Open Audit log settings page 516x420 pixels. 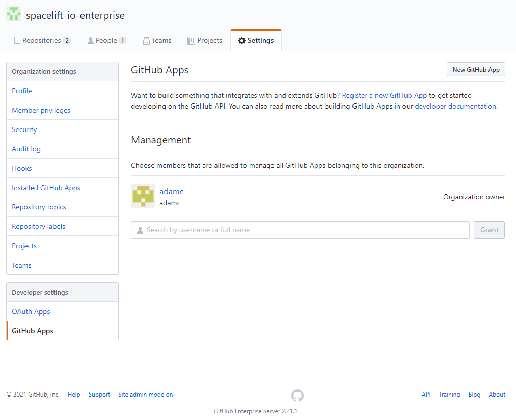point(26,149)
